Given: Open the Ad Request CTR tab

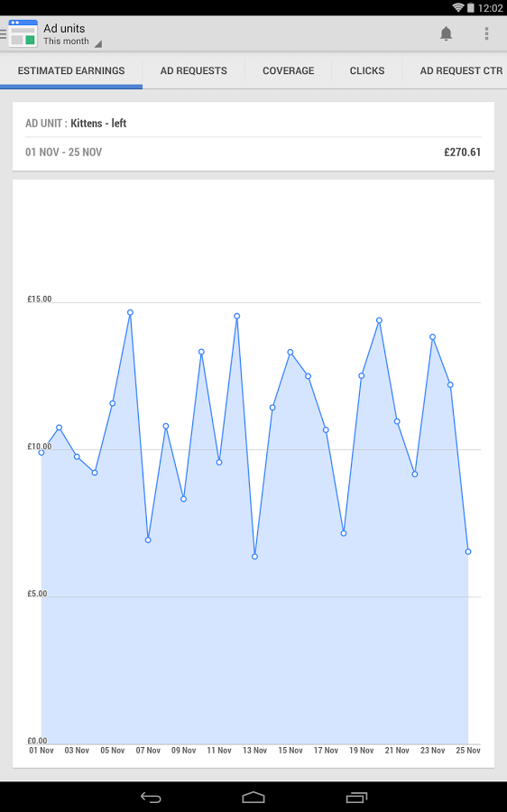Looking at the screenshot, I should click(461, 70).
